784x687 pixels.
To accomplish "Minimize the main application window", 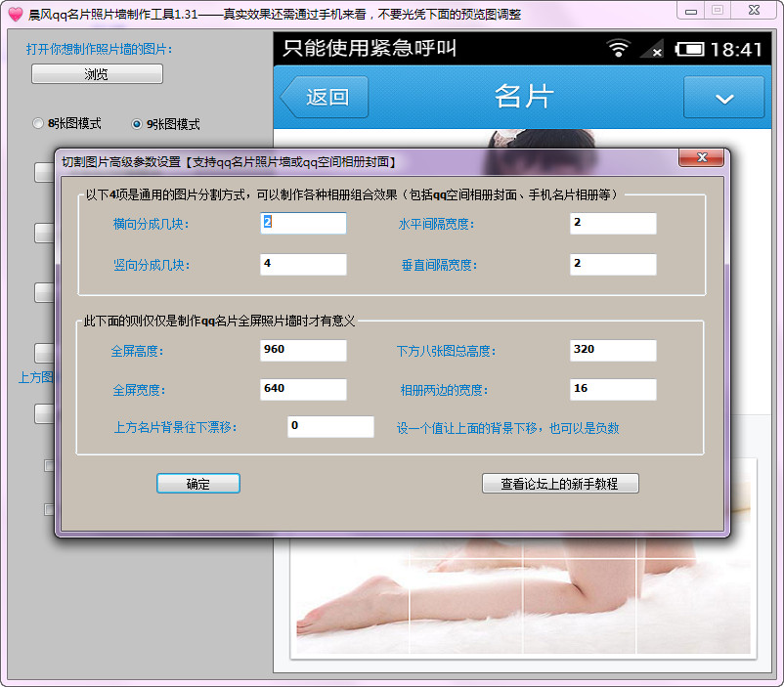I will pyautogui.click(x=691, y=11).
